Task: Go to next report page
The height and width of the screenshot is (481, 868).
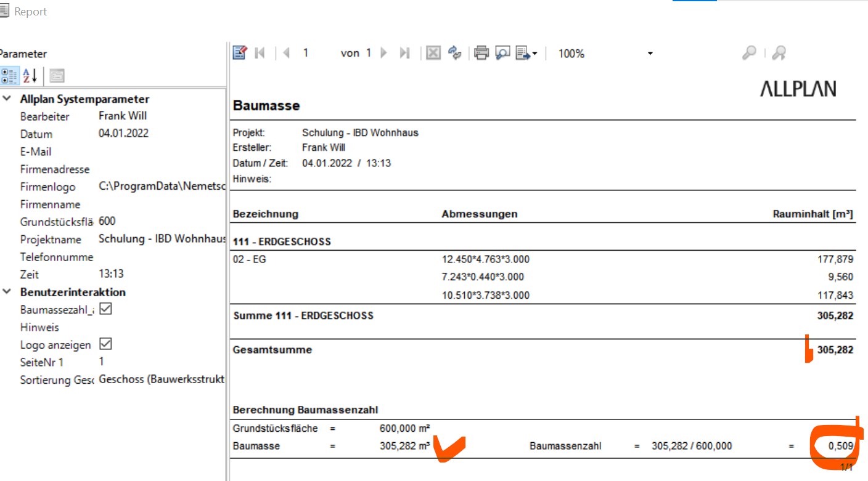Action: [x=384, y=54]
